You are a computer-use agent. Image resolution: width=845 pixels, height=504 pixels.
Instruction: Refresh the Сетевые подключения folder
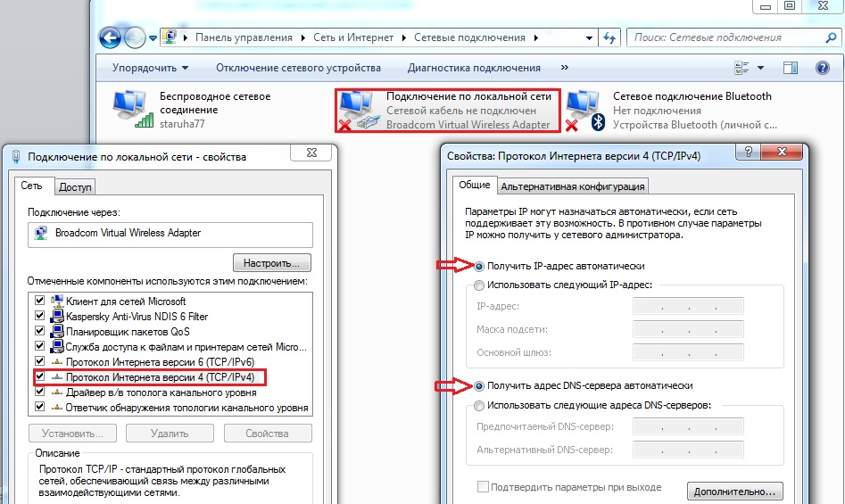point(609,37)
